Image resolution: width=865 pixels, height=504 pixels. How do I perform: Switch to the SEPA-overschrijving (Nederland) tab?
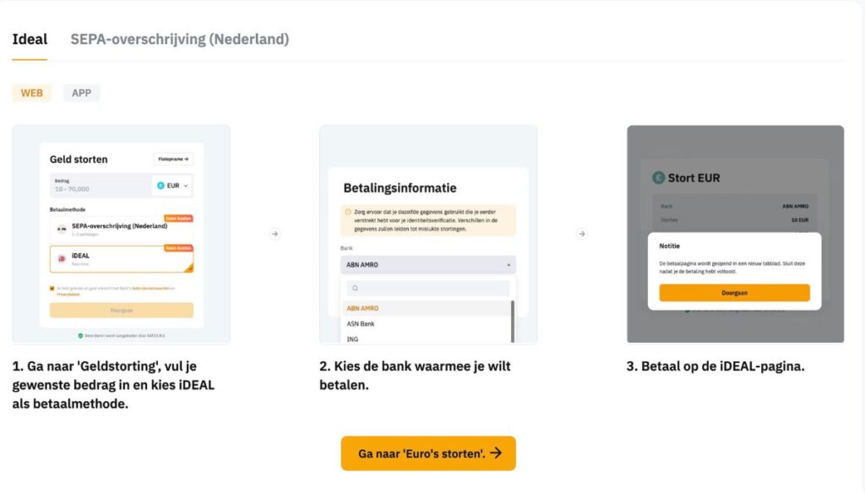(x=179, y=39)
